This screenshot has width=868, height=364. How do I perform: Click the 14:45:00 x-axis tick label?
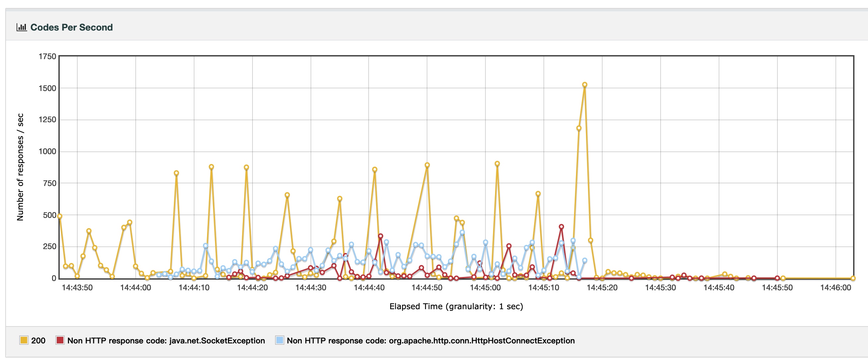[485, 287]
